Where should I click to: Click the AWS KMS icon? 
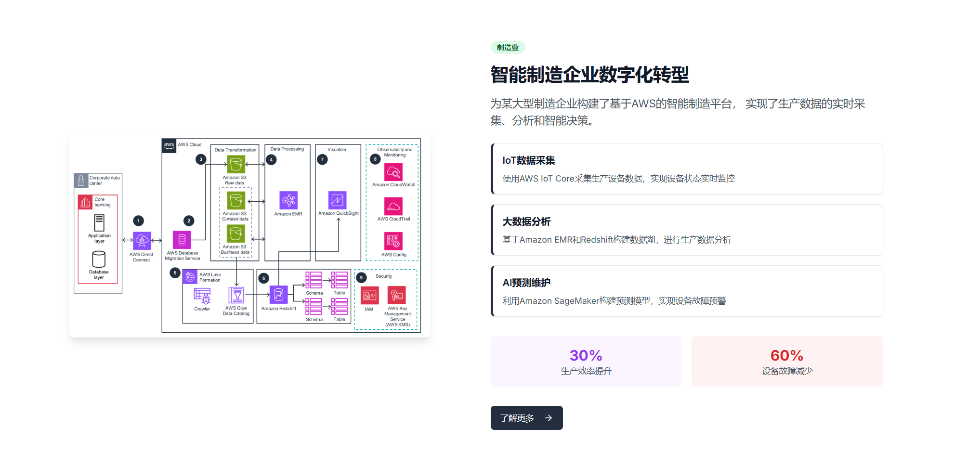click(397, 295)
